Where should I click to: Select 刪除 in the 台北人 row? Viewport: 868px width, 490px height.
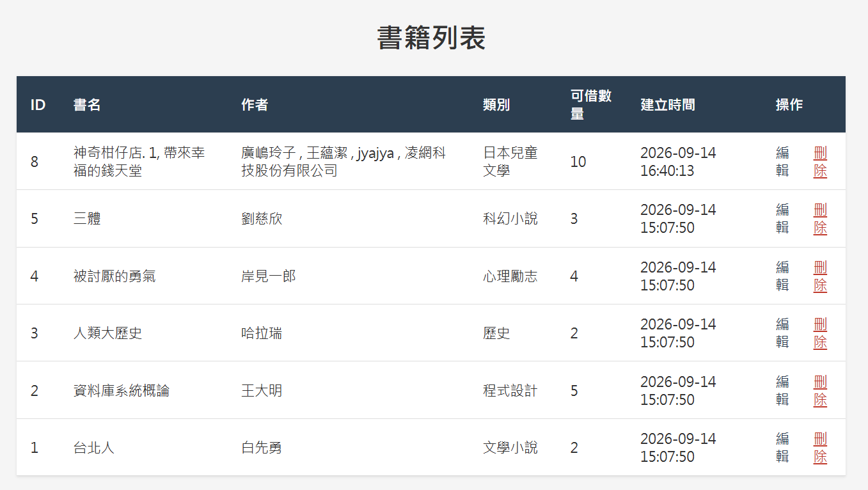click(x=820, y=447)
